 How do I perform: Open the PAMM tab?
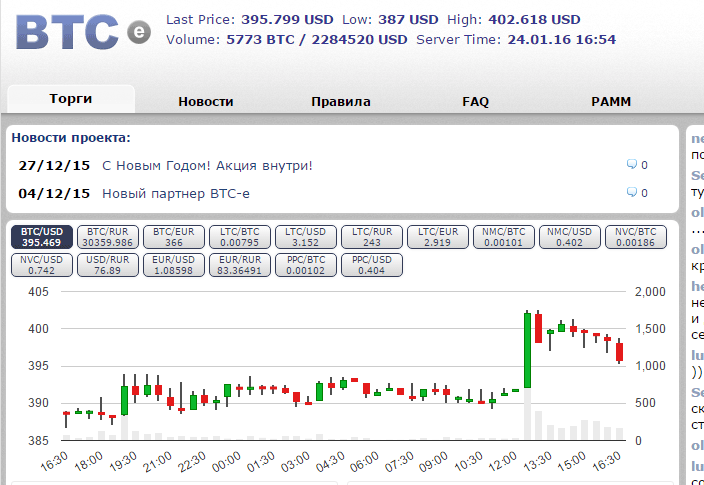tap(611, 101)
